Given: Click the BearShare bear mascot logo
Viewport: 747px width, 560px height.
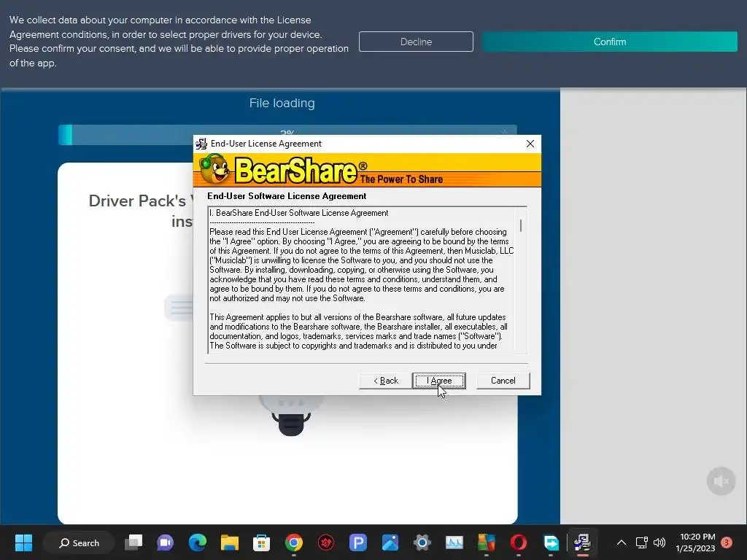Looking at the screenshot, I should (x=214, y=169).
